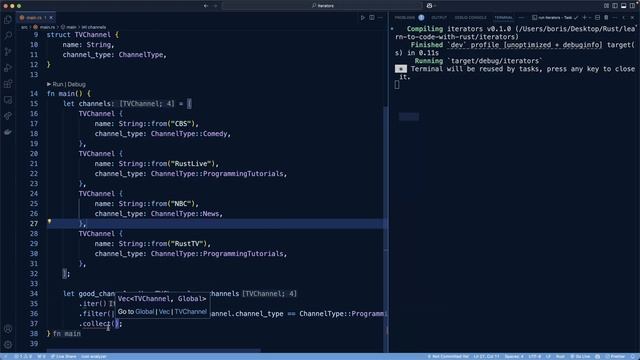Image resolution: width=640 pixels, height=360 pixels.
Task: Open editor More Actions ellipsis menu
Action: tap(380, 18)
